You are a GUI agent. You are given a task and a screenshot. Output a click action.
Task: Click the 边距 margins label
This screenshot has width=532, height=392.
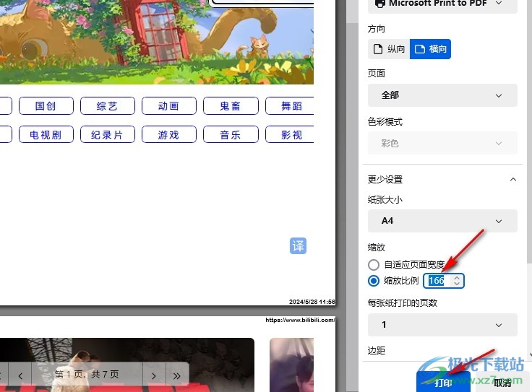377,350
